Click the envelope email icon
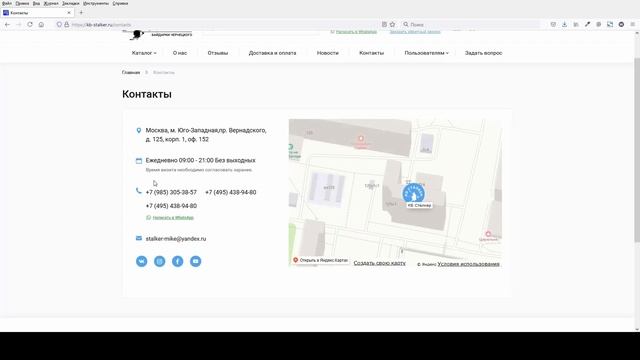Screen dimensions: 640x360 (x=139, y=238)
